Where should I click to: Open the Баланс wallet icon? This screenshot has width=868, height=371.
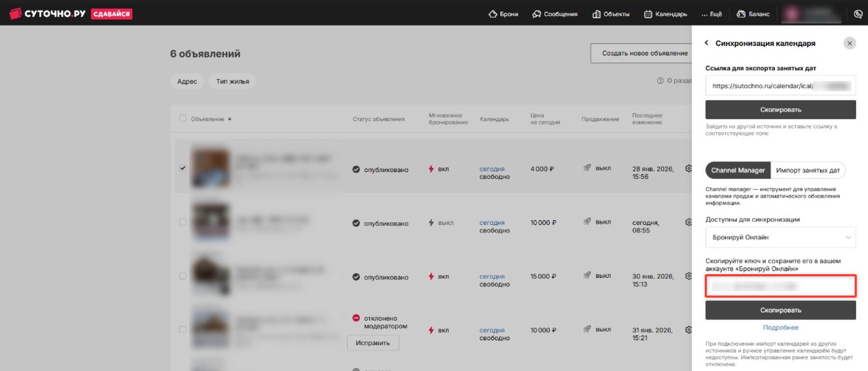click(x=741, y=14)
